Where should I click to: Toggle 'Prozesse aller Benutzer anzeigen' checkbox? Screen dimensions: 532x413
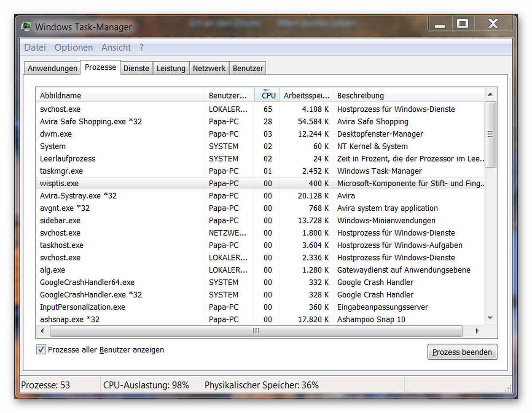coord(41,350)
